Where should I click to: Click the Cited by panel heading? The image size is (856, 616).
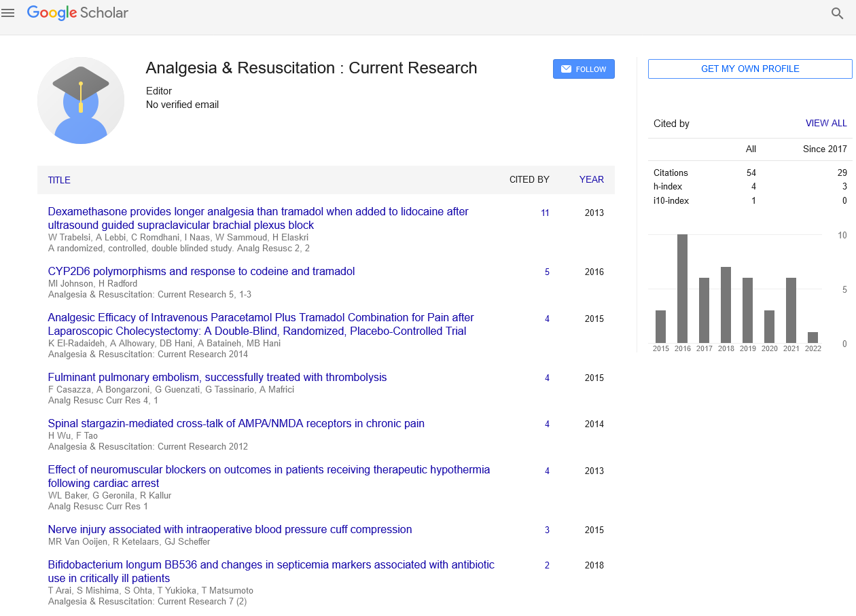pos(671,124)
